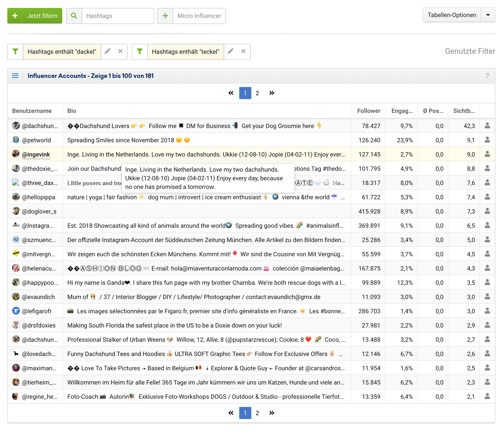Click the person icon in @petworld row
The height and width of the screenshot is (435, 504).
tap(487, 140)
